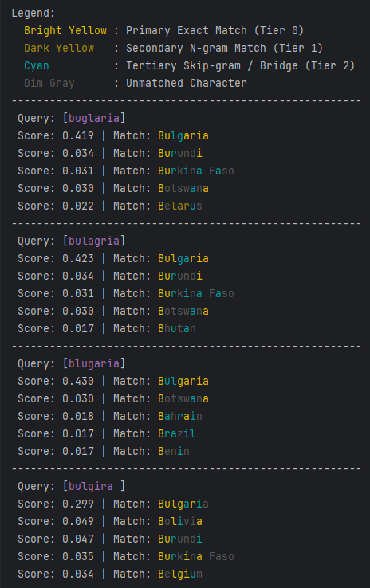370x588 pixels.
Task: Click the query text blugaria
Action: click(x=94, y=364)
